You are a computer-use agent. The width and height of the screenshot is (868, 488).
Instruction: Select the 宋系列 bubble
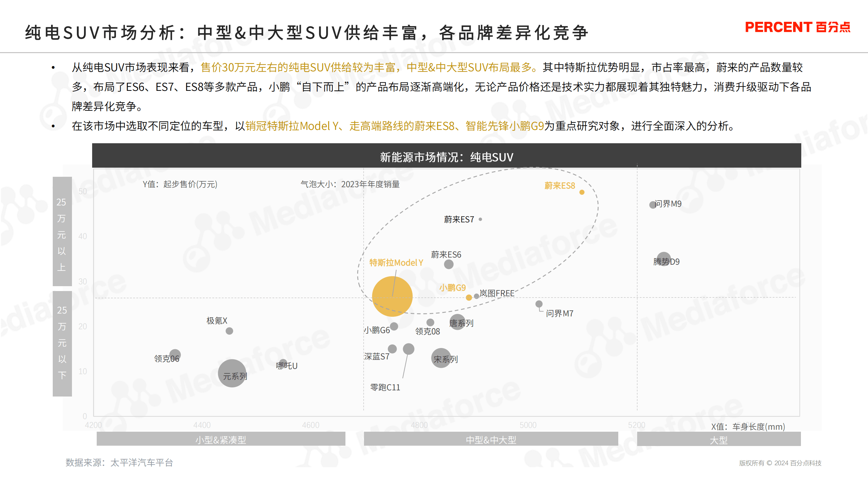[x=441, y=358]
